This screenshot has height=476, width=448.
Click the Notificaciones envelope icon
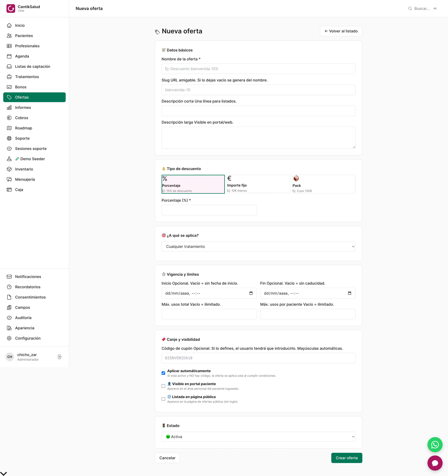[9, 277]
